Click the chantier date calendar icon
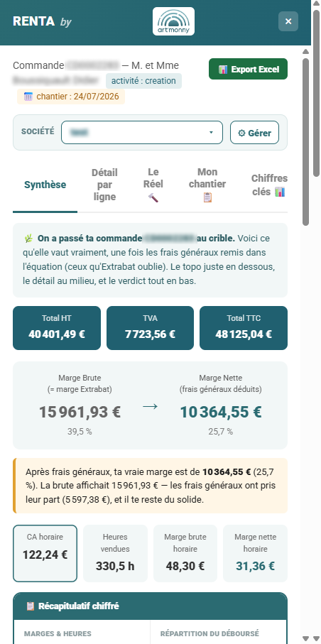Screen dimensions: 321x644 [x=28, y=97]
